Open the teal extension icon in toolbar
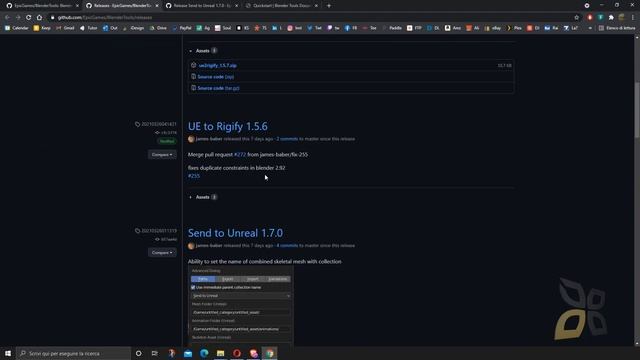The width and height of the screenshot is (640, 360). 600,18
